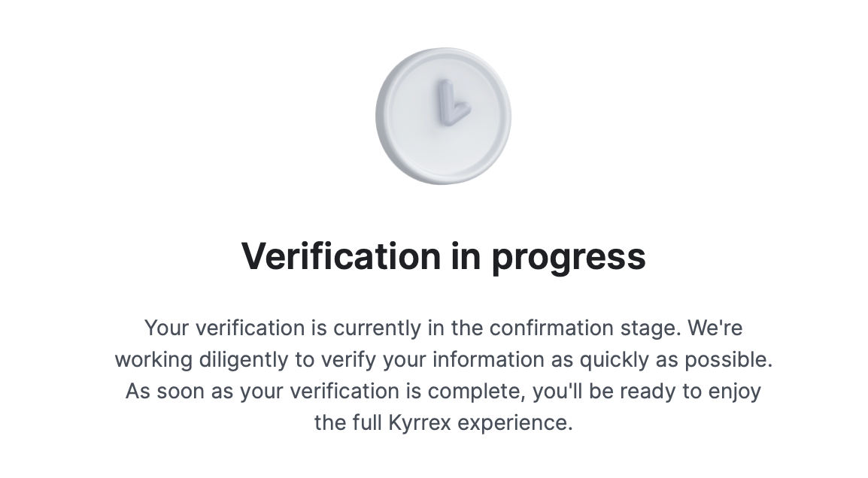Click the words "quickly as possible"
This screenshot has width=868, height=478.
pos(675,360)
